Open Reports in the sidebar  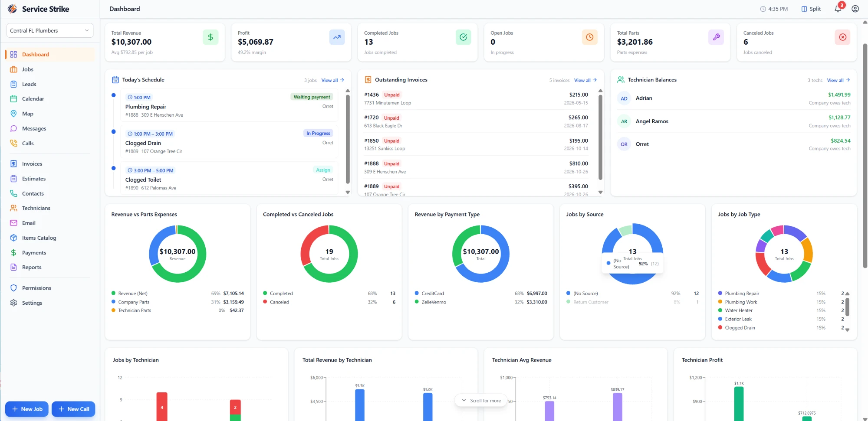tap(50, 267)
